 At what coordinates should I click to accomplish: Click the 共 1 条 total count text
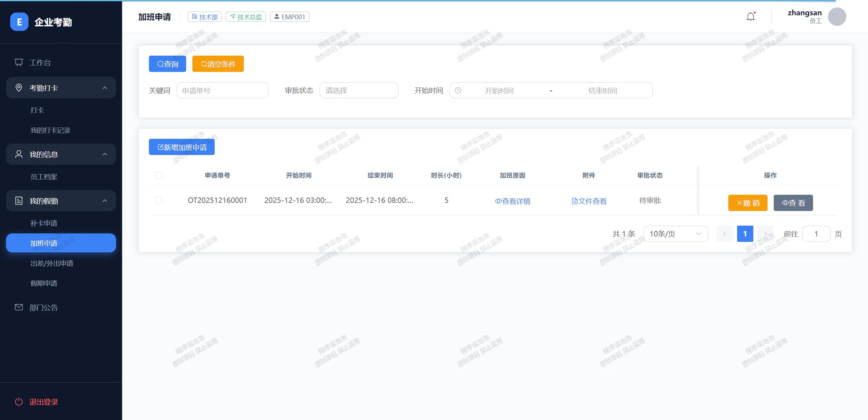click(x=624, y=234)
